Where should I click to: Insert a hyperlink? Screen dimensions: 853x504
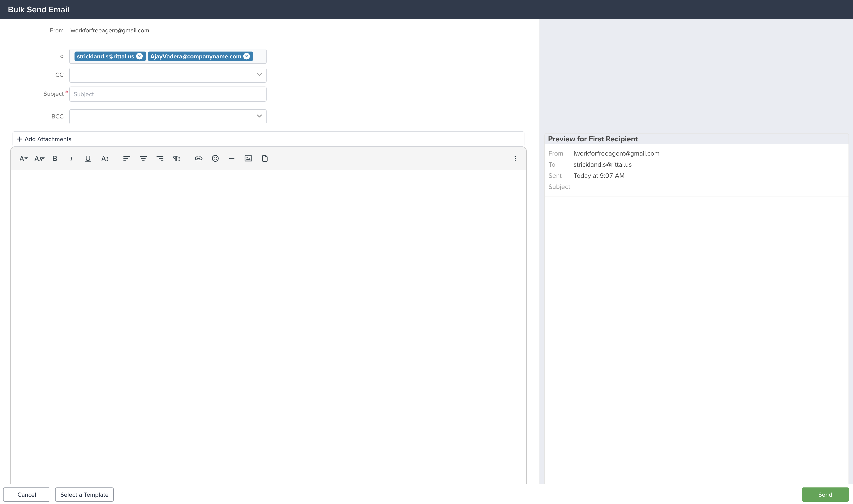tap(198, 159)
